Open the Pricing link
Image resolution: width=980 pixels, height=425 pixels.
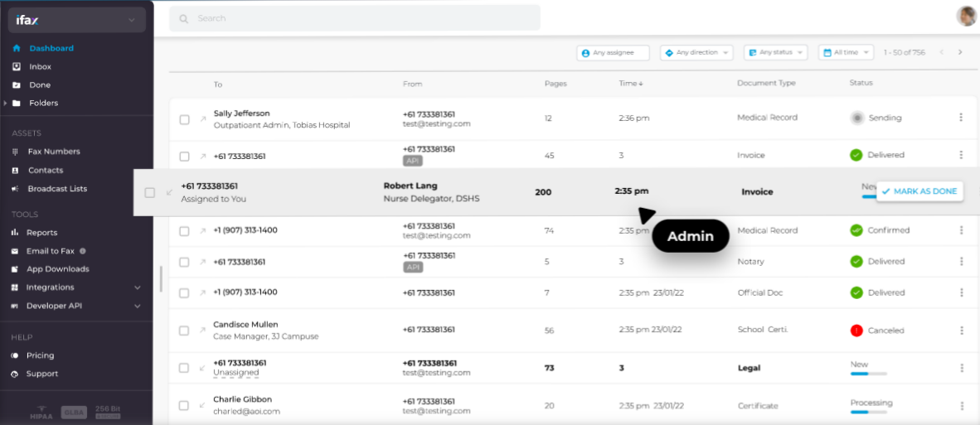tap(40, 355)
